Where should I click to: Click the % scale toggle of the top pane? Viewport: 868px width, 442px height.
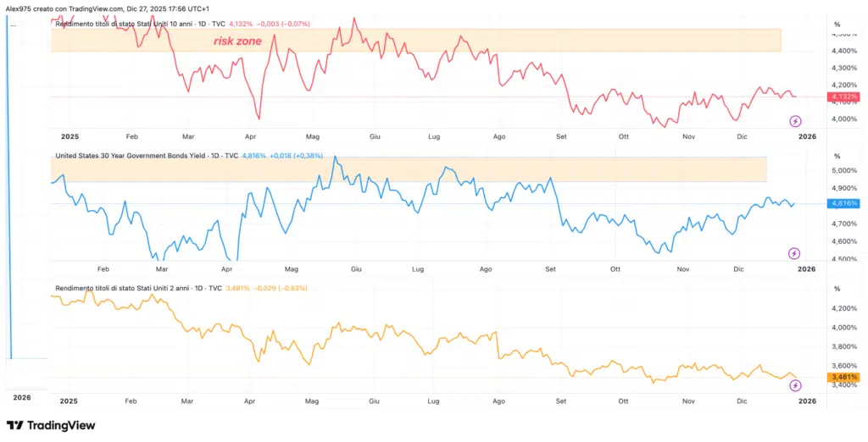click(x=836, y=25)
